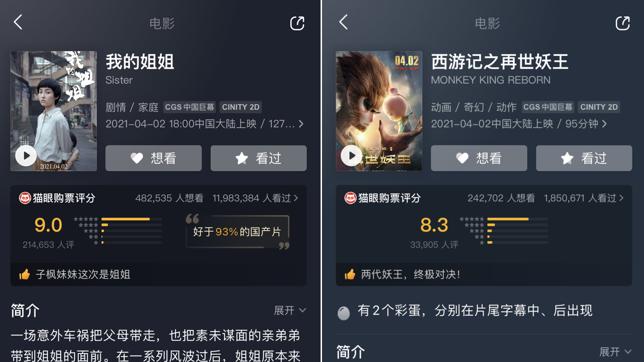Share the 我的姐姐 movie page
The image size is (644, 362).
297,23
